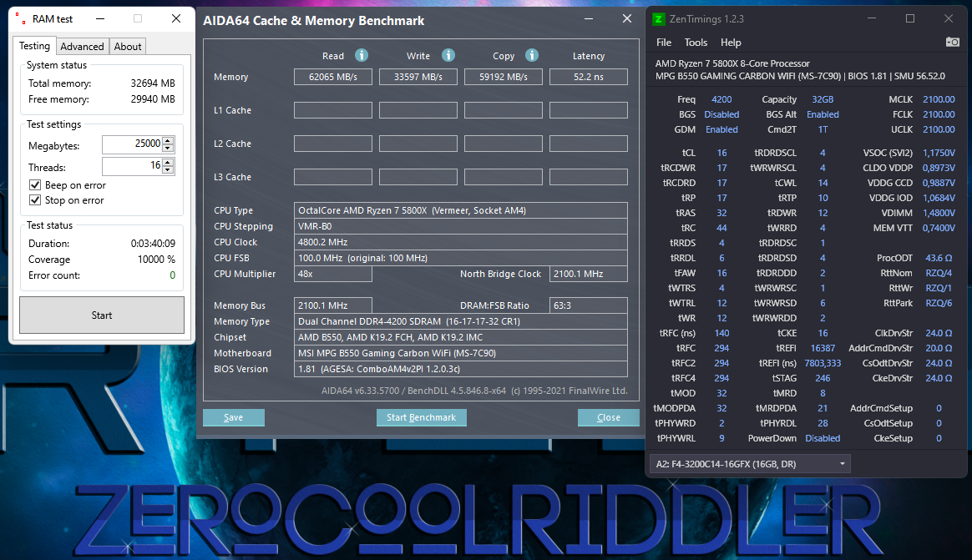Click the RAM test app icon in title bar
Image resolution: width=972 pixels, height=560 pixels.
[21, 19]
